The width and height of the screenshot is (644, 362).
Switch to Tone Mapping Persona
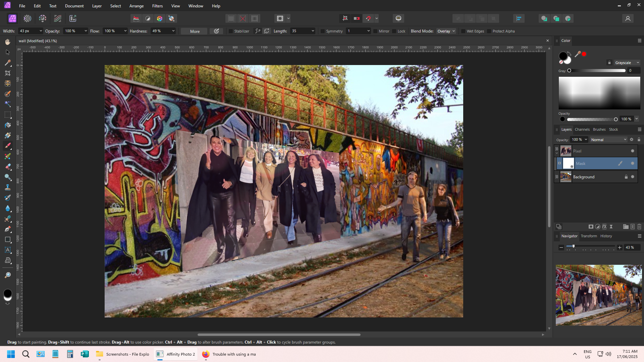pos(58,18)
